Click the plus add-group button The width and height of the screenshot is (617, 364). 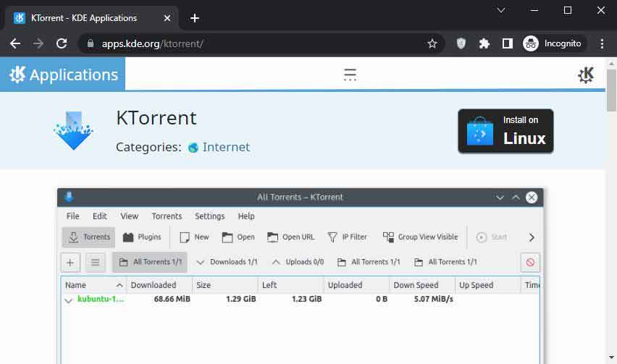[70, 262]
